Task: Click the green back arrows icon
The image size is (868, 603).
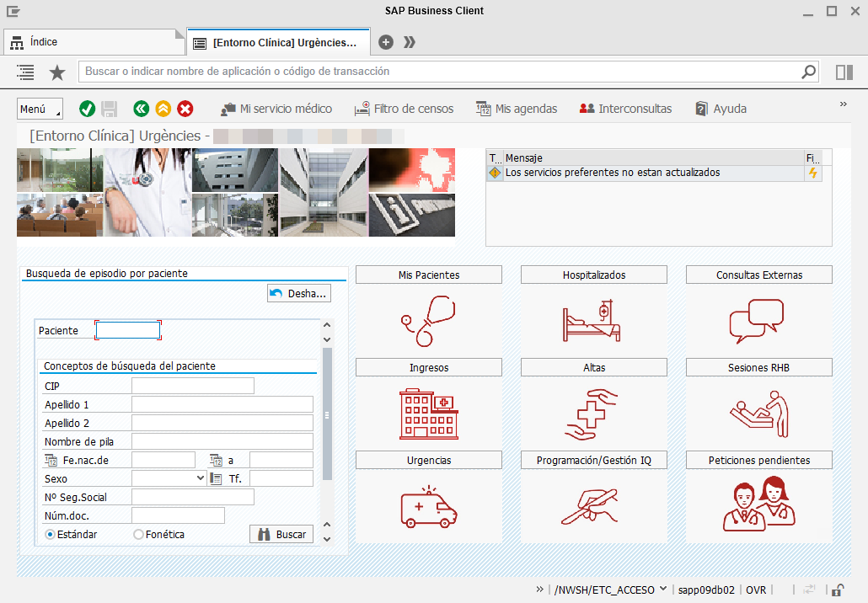Action: pyautogui.click(x=142, y=109)
